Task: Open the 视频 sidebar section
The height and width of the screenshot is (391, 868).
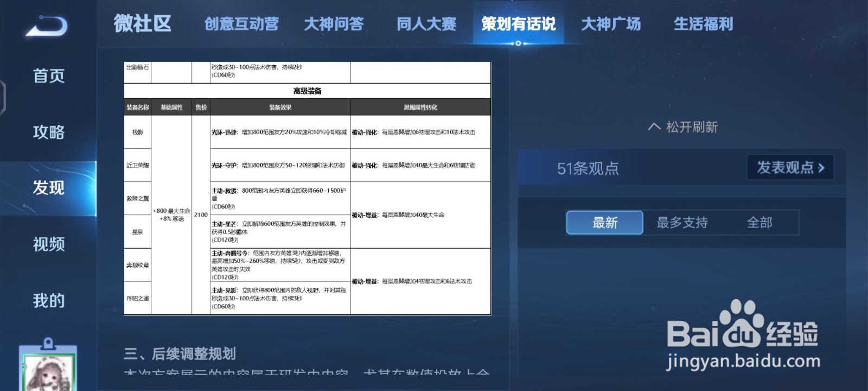Action: click(49, 244)
